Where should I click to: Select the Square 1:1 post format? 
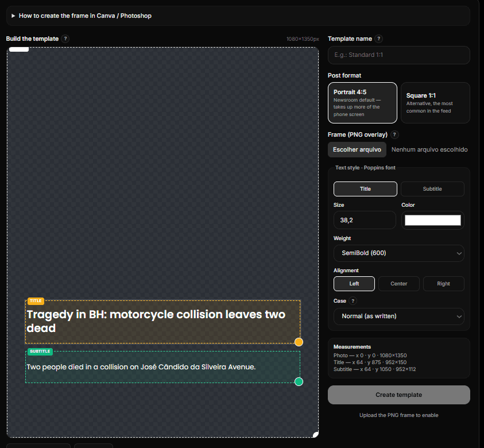click(435, 103)
